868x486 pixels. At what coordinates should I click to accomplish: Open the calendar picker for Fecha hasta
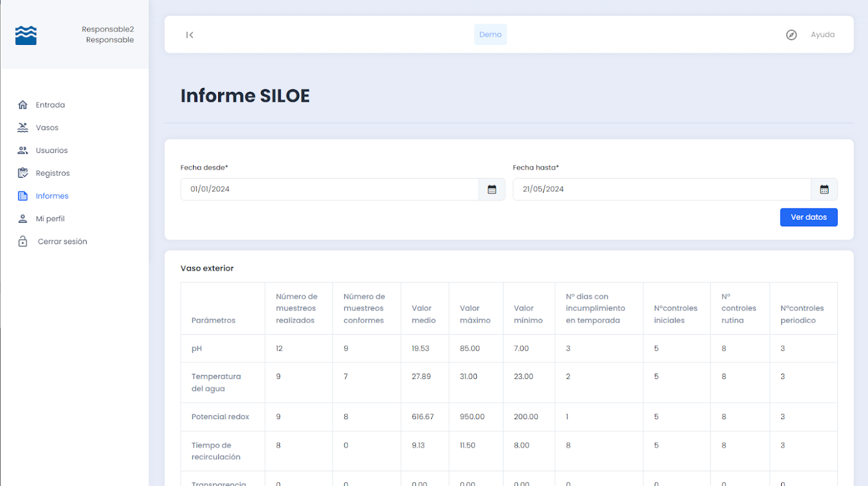click(824, 190)
